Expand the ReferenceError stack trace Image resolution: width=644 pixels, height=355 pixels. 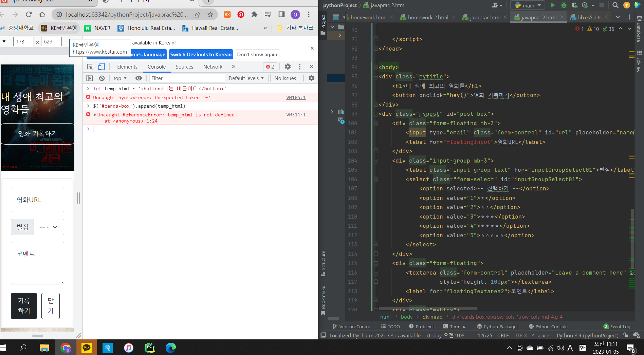[x=95, y=115]
